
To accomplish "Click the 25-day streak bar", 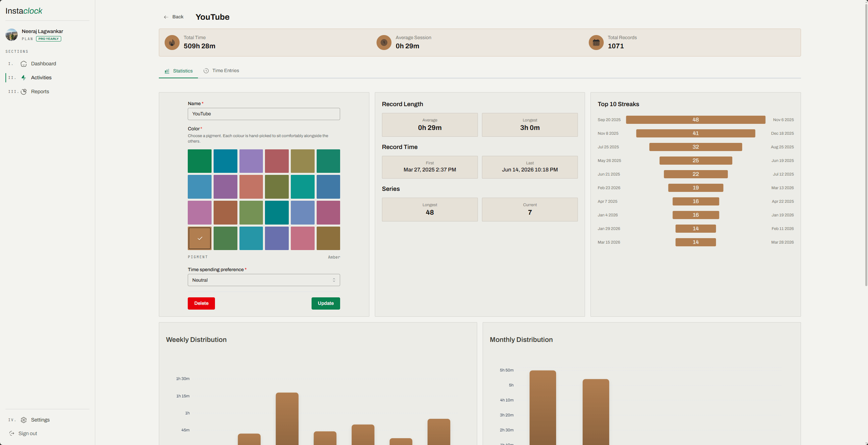I will pos(696,161).
